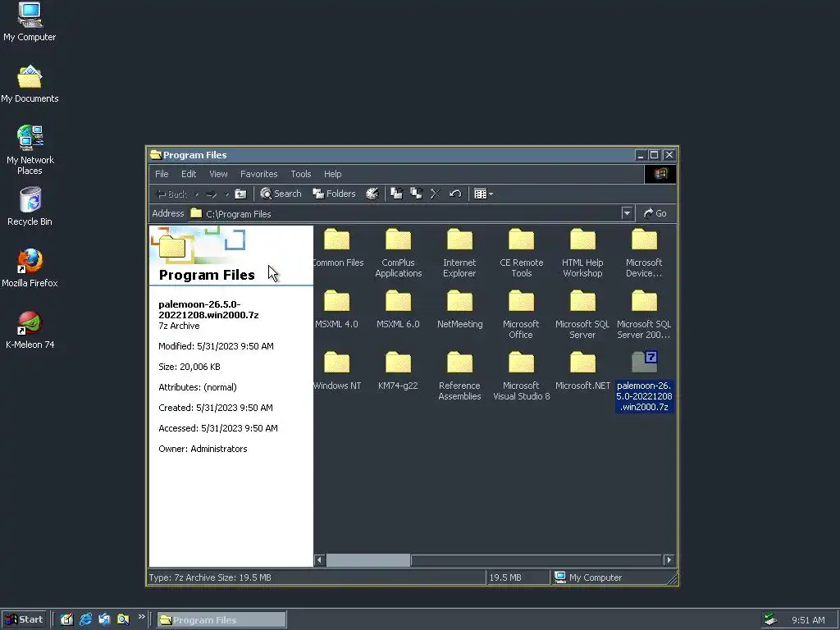Select the MSXML 6.0 folder
The height and width of the screenshot is (630, 840).
(x=398, y=309)
